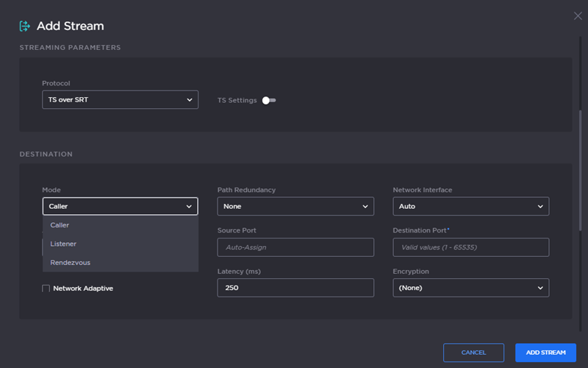
Task: Click the Protocol dropdown chevron arrow
Action: point(189,99)
